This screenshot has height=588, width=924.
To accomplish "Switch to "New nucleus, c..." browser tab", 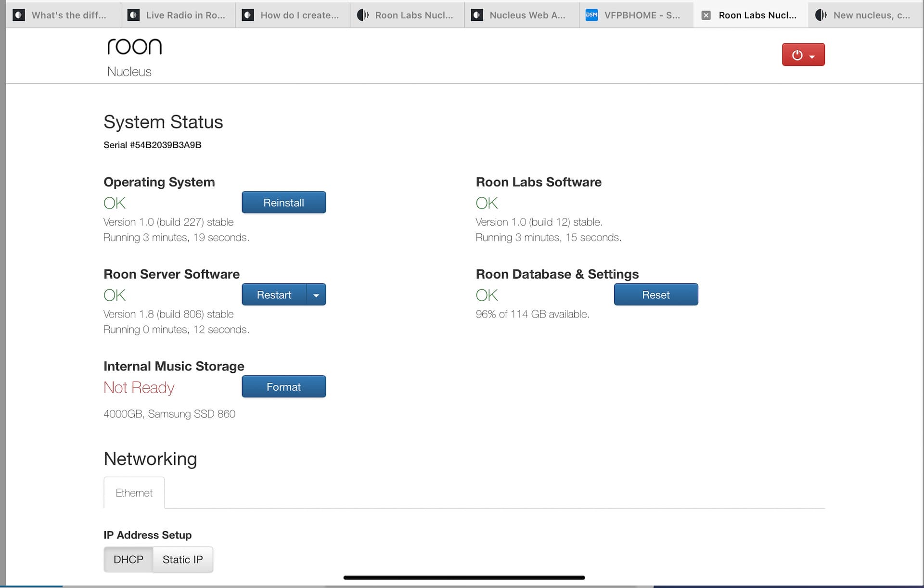I will pos(865,15).
